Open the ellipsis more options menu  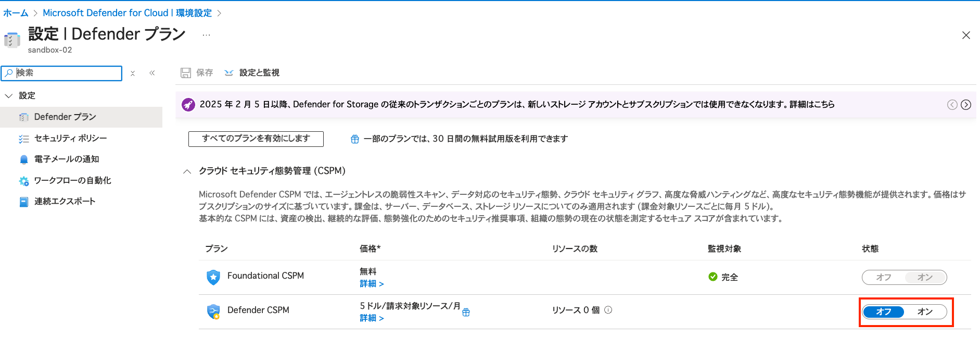click(207, 35)
